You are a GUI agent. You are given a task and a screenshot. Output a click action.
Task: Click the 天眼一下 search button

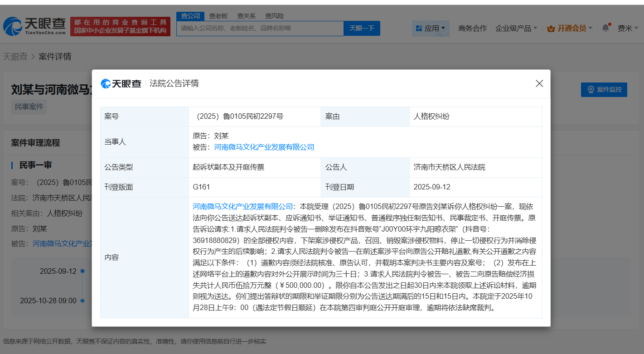click(x=362, y=28)
